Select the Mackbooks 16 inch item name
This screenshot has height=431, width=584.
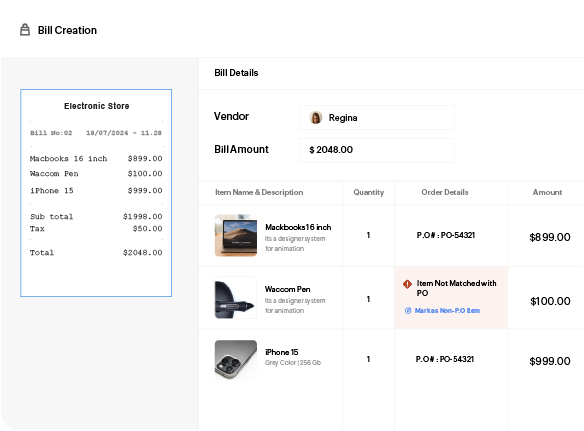298,227
